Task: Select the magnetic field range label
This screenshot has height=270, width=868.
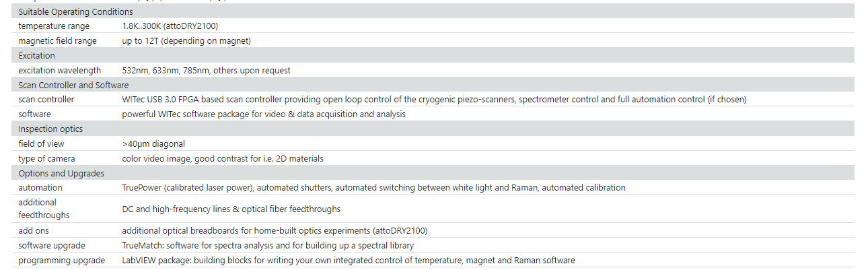Action: [x=57, y=41]
